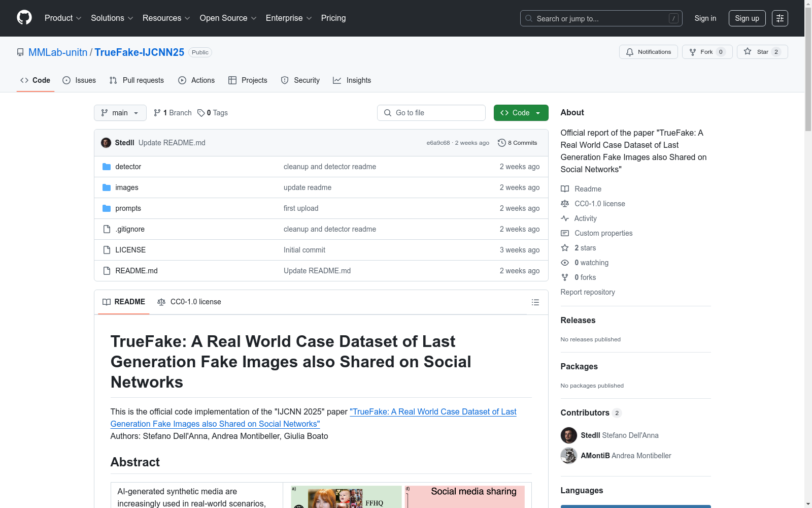The image size is (812, 508).
Task: Switch to the Pull requests tab
Action: coord(137,80)
